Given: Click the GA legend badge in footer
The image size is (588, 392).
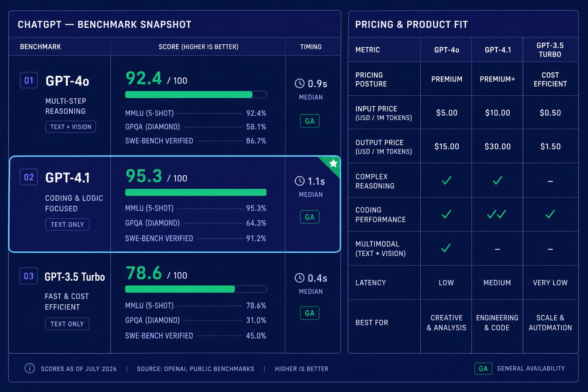Looking at the screenshot, I should 483,368.
